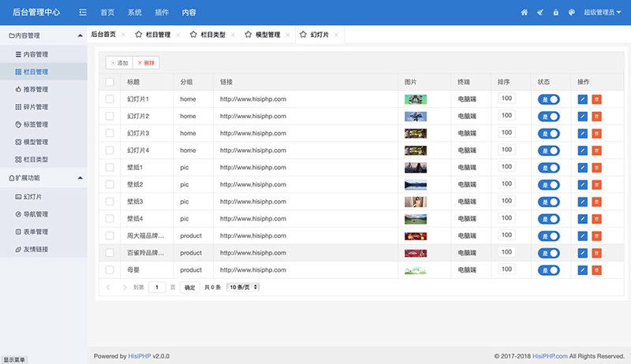Delete the 壁纸3 row
This screenshot has width=631, height=364.
tap(597, 202)
